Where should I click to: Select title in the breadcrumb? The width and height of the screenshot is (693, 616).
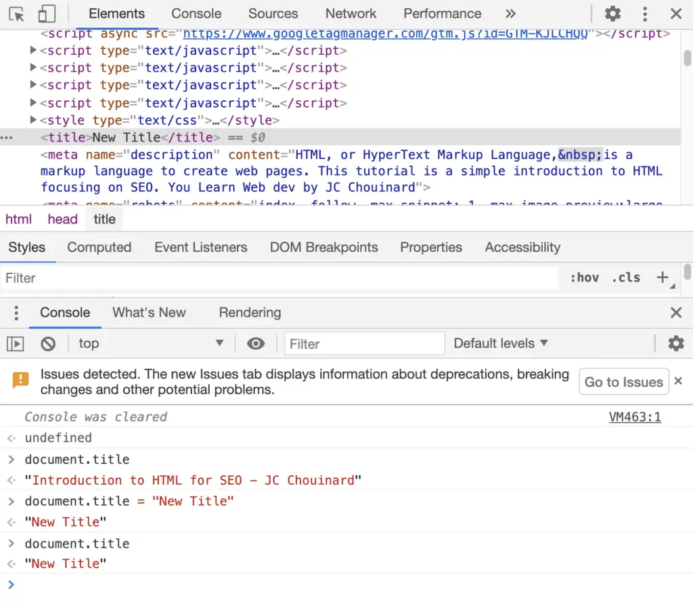[105, 219]
